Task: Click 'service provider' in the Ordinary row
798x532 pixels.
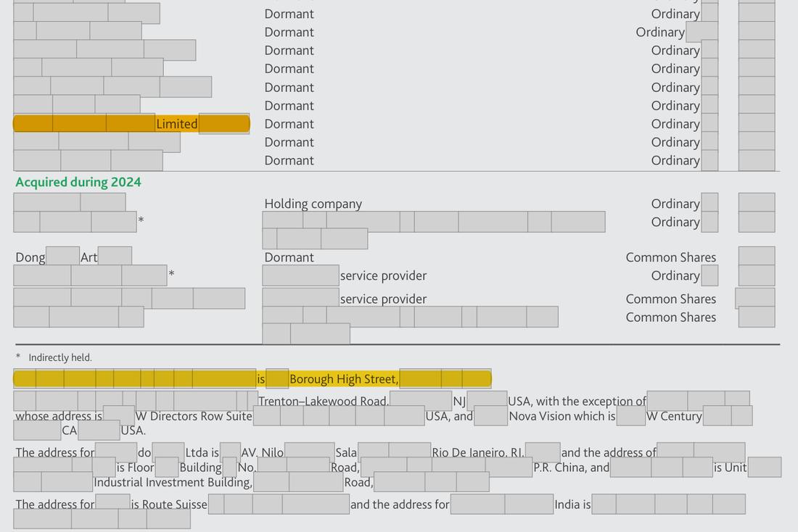Action: point(383,275)
